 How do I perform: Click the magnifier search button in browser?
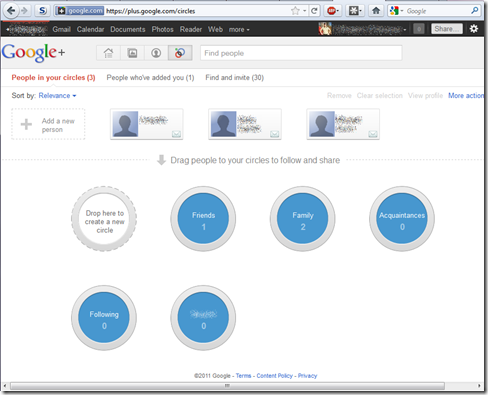click(x=475, y=11)
